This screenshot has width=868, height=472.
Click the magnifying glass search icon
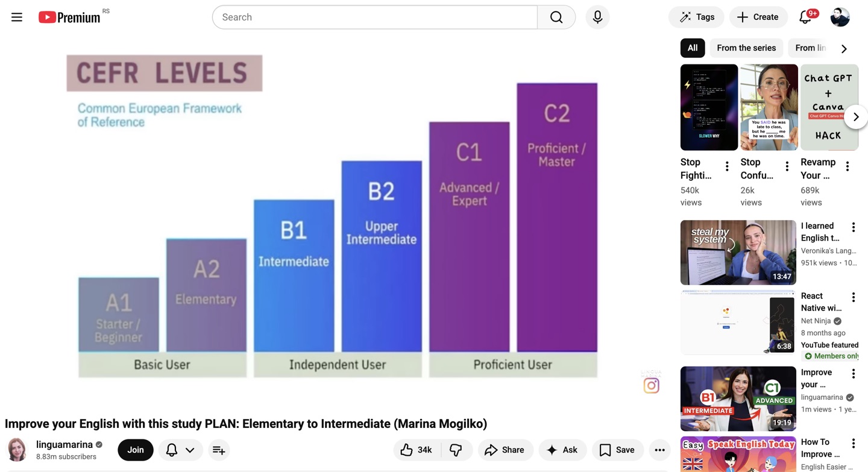tap(556, 17)
